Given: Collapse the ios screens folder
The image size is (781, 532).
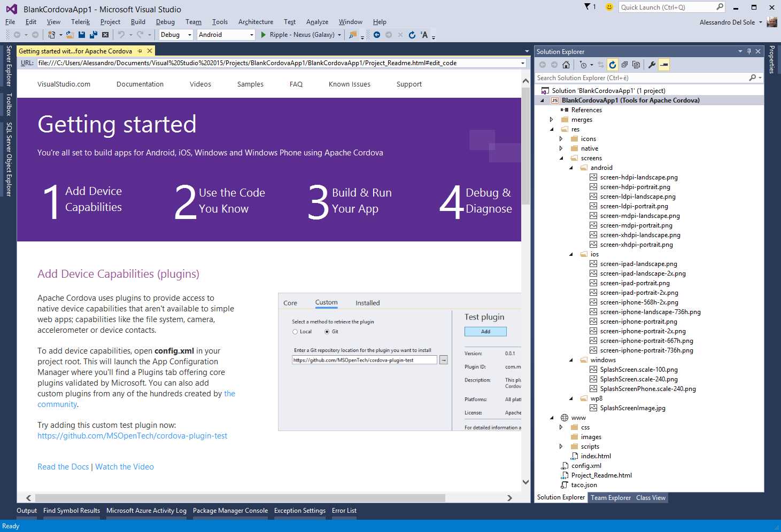Looking at the screenshot, I should (570, 254).
